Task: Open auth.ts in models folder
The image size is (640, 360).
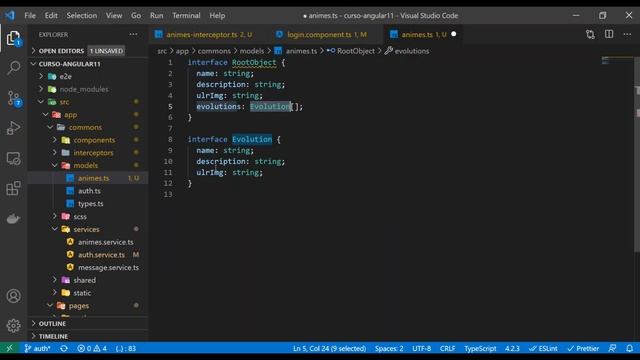Action: click(88, 191)
